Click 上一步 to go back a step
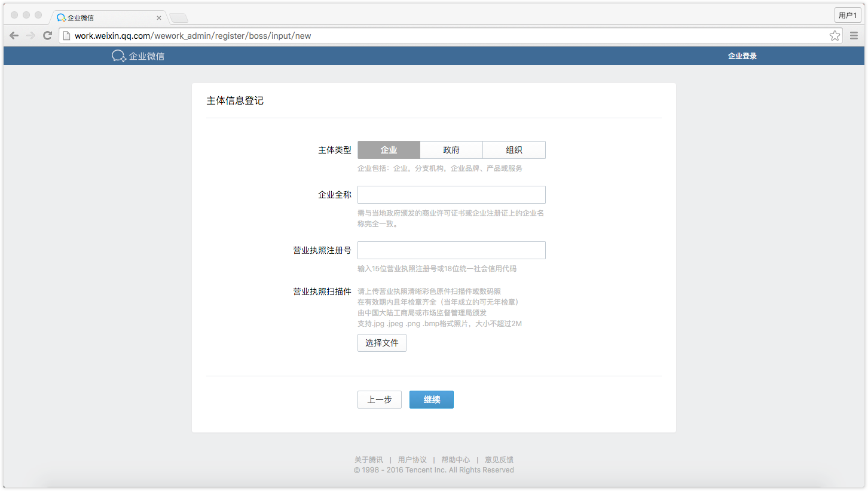 pos(379,399)
